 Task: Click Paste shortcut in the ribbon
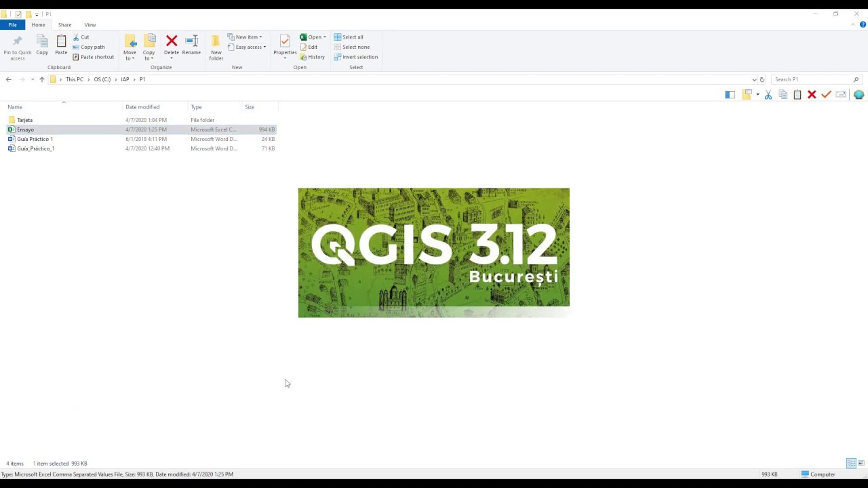93,57
